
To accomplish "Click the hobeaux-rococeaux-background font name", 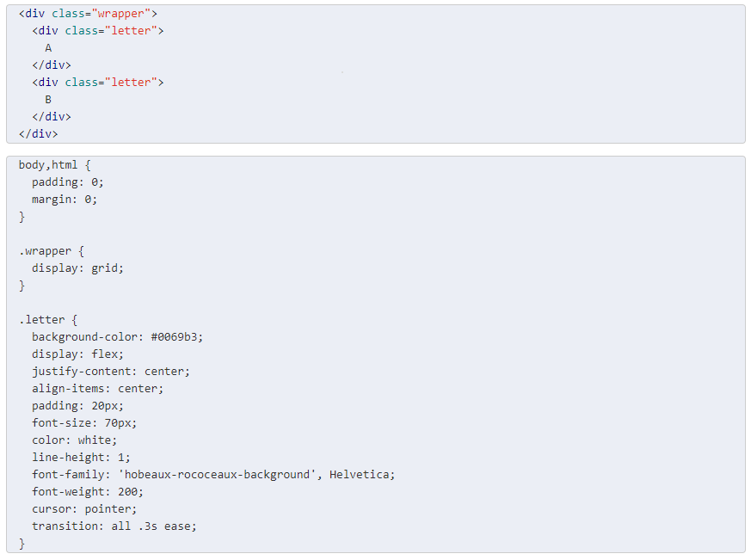I will click(217, 475).
